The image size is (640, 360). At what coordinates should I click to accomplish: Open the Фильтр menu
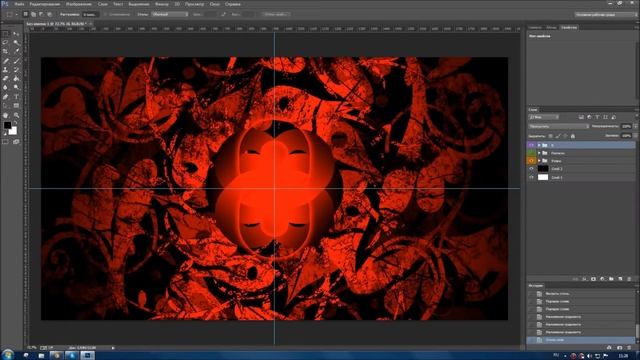tap(162, 4)
